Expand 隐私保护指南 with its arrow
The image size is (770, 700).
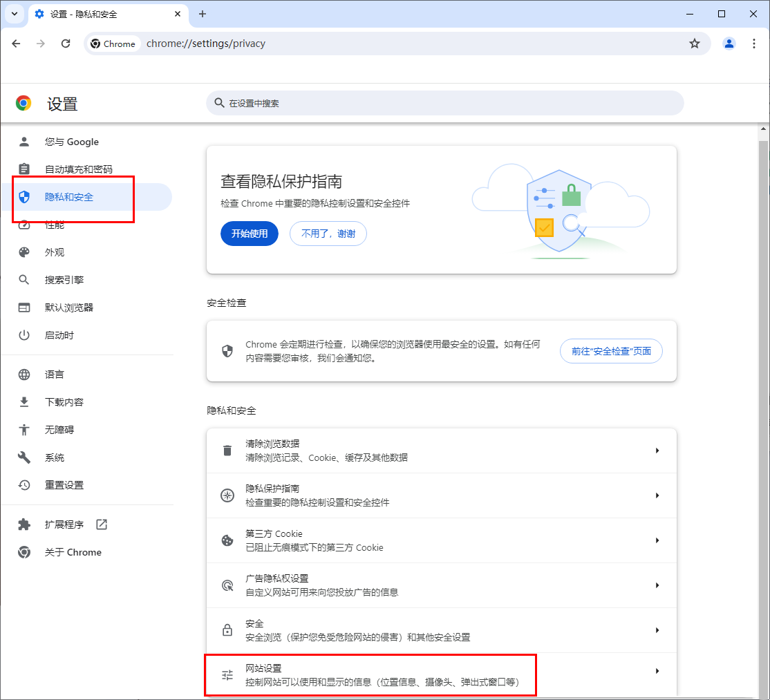point(657,495)
